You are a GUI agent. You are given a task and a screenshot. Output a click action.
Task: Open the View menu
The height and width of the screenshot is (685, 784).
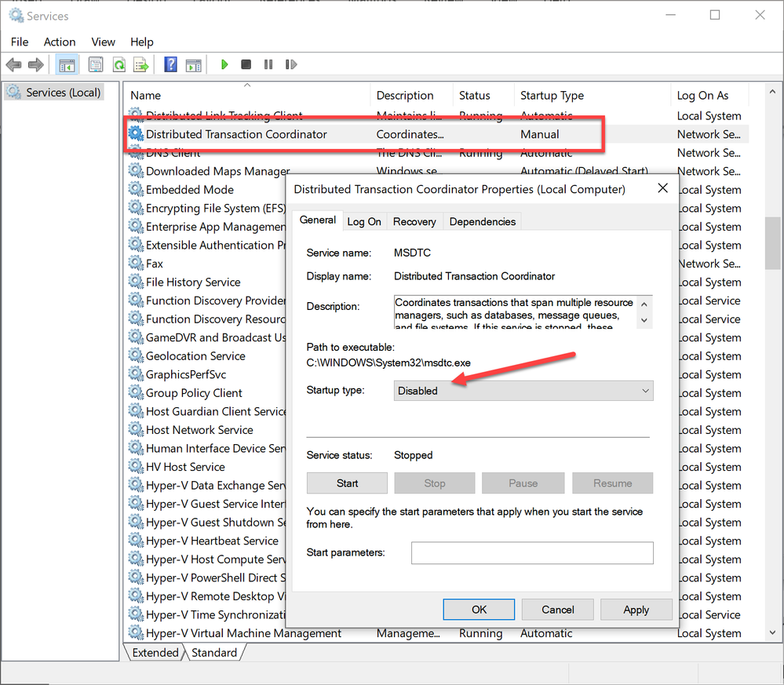(x=103, y=42)
